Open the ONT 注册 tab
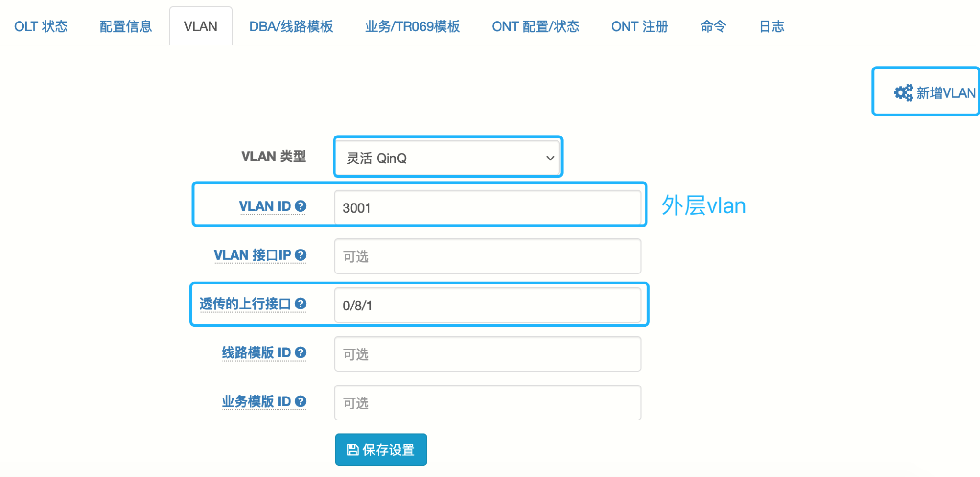 click(639, 26)
